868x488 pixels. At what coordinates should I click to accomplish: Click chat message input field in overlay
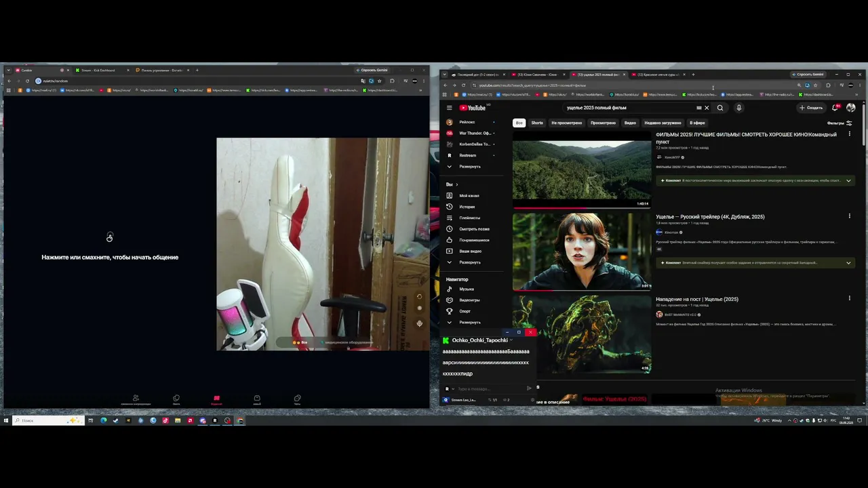[490, 388]
